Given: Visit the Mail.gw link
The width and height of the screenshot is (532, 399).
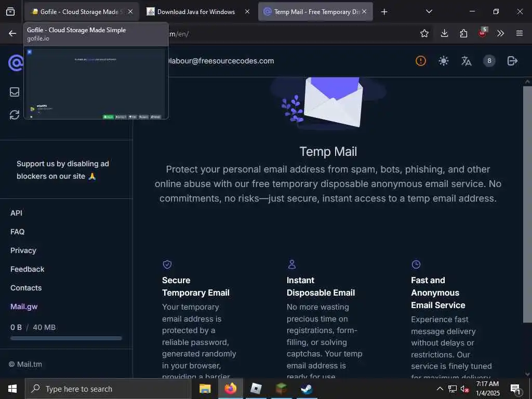Looking at the screenshot, I should coord(24,307).
